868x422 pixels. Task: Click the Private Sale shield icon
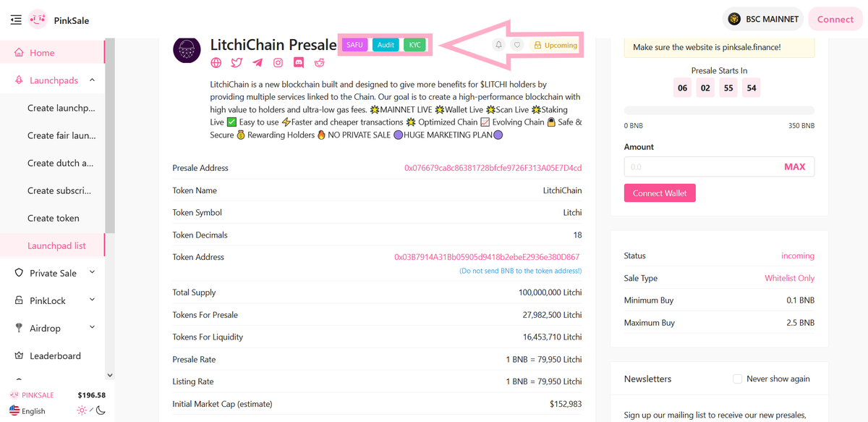[x=20, y=273]
